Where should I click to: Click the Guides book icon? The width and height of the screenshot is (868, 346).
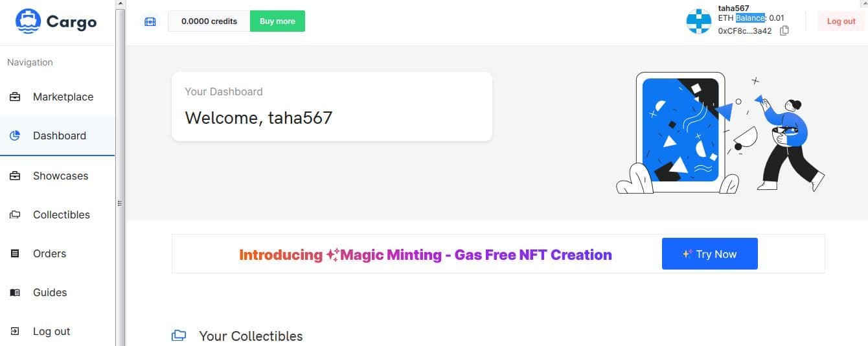point(15,293)
